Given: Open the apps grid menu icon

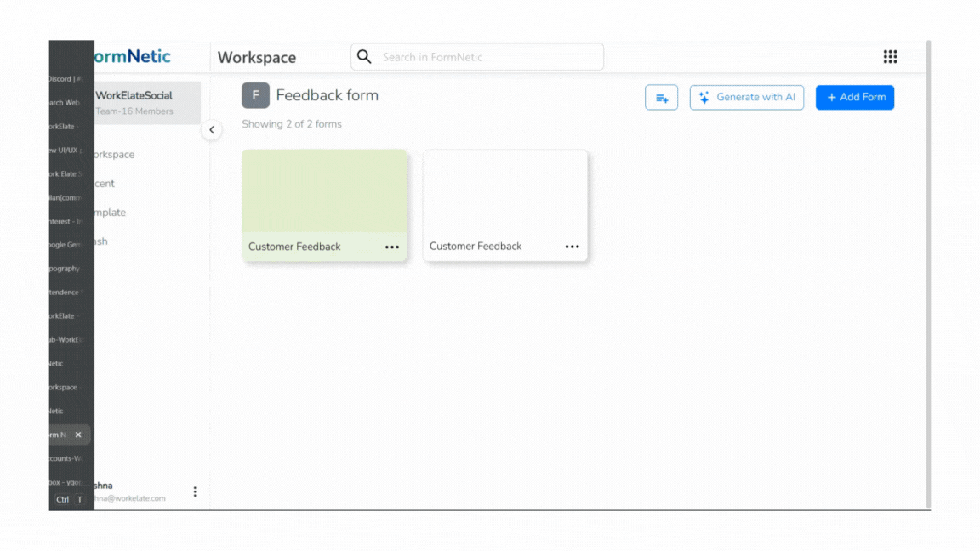Looking at the screenshot, I should click(x=890, y=57).
